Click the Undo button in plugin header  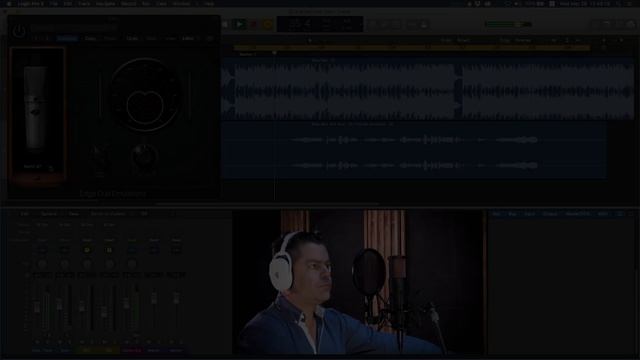click(x=132, y=38)
